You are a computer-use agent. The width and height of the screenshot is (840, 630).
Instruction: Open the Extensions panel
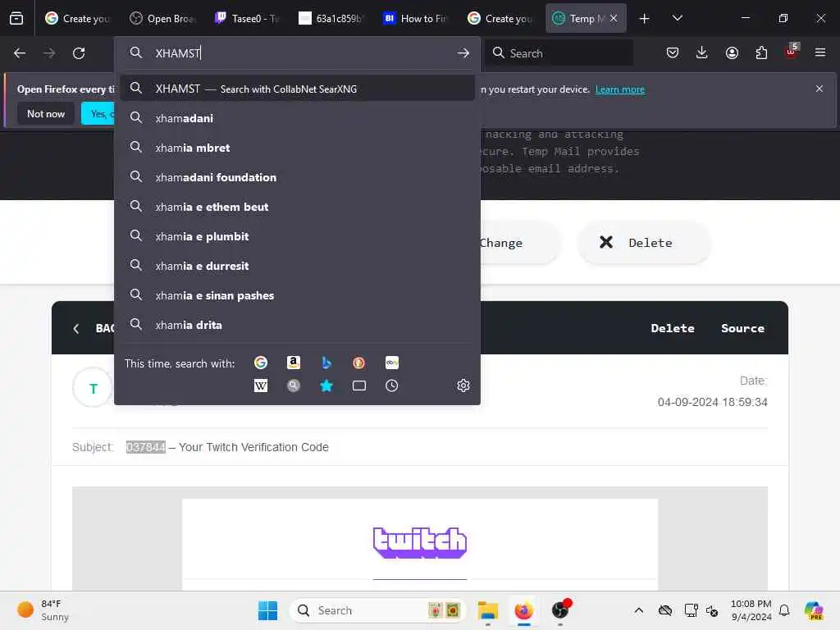(761, 52)
